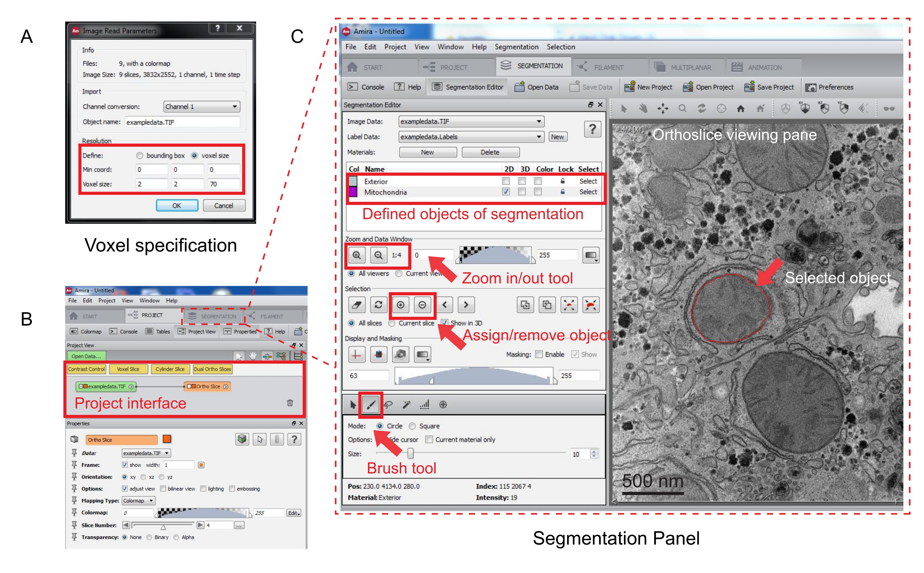Click the Object name input field
The width and height of the screenshot is (924, 573).
(182, 122)
